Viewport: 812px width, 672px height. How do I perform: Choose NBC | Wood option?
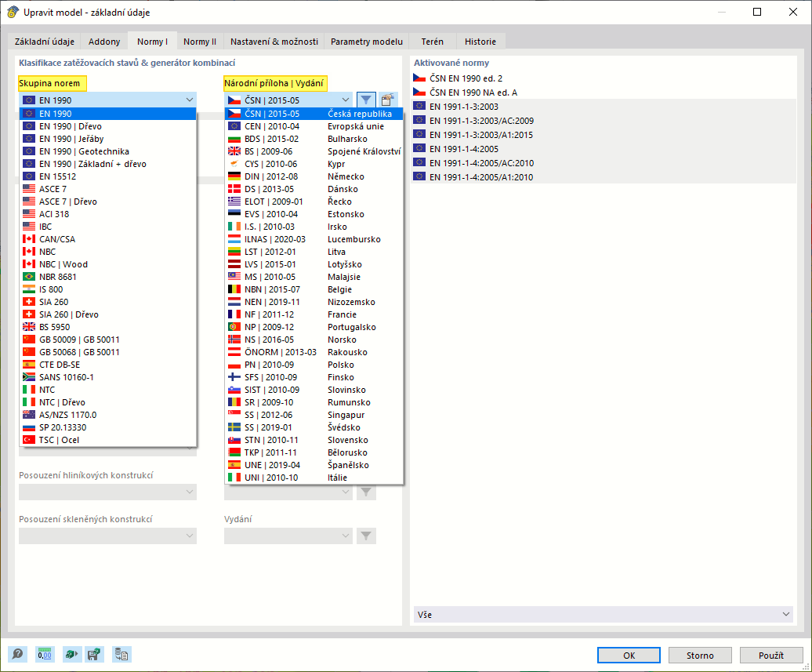coord(107,264)
